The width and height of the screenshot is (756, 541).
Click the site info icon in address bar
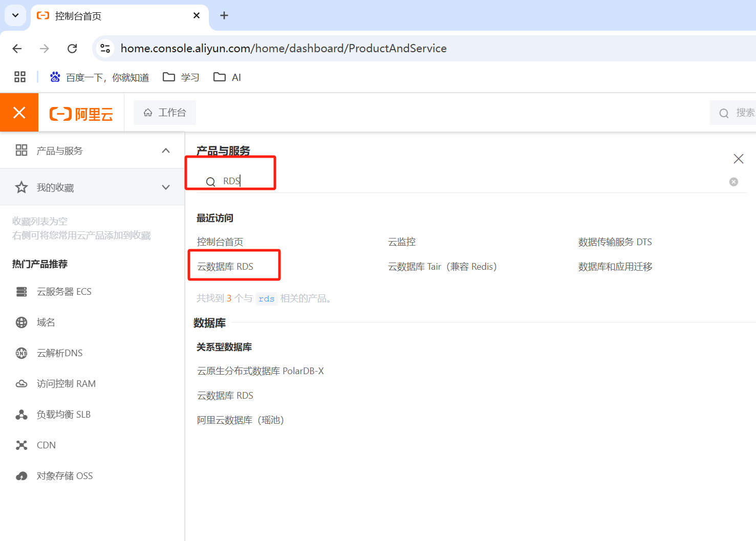[x=105, y=49]
